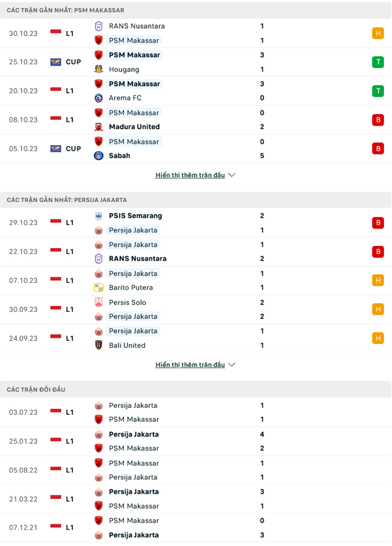Select the Bali United club badge
Image resolution: width=392 pixels, height=546 pixels.
tap(97, 345)
